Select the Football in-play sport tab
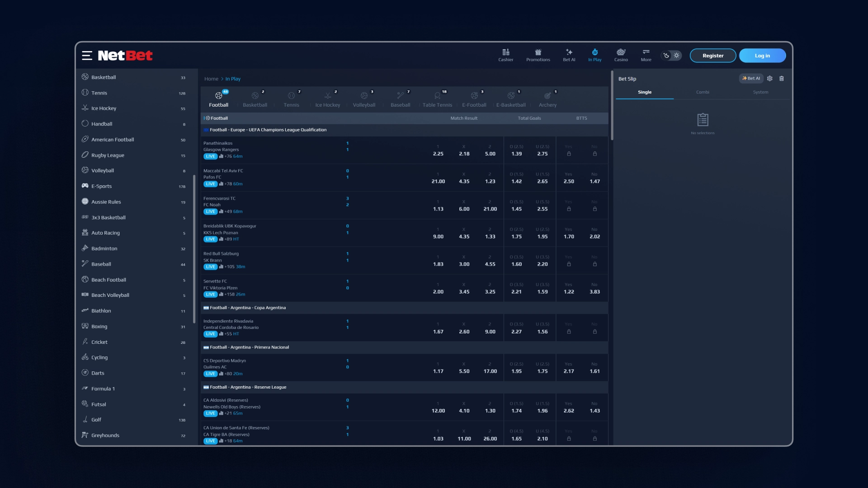The height and width of the screenshot is (488, 868). coord(219,99)
